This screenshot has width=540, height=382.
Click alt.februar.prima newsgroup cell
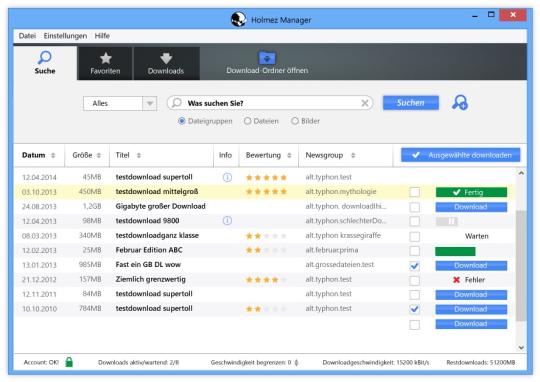pos(332,250)
